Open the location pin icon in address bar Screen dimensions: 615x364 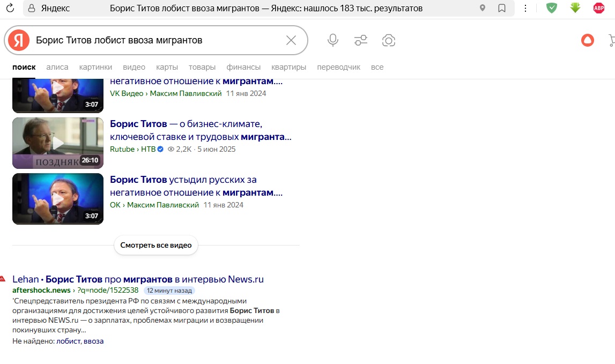tap(483, 8)
